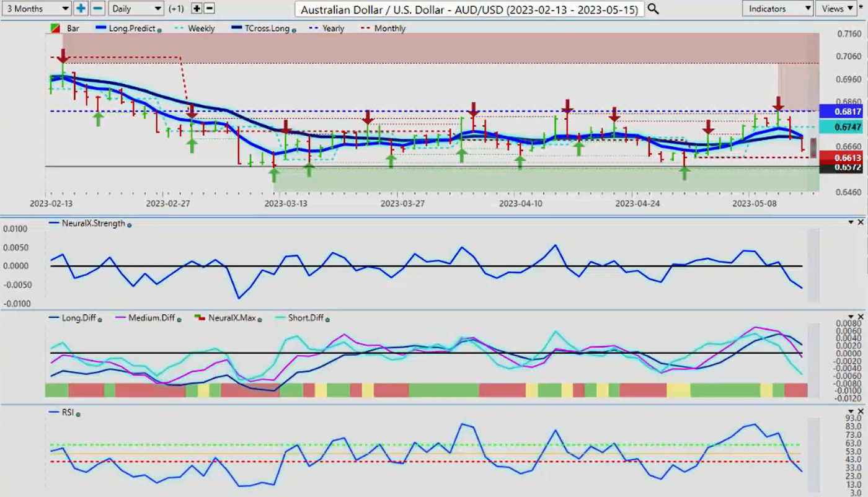Click the 2023-02-27 date axis label
The height and width of the screenshot is (497, 868).
(x=169, y=203)
